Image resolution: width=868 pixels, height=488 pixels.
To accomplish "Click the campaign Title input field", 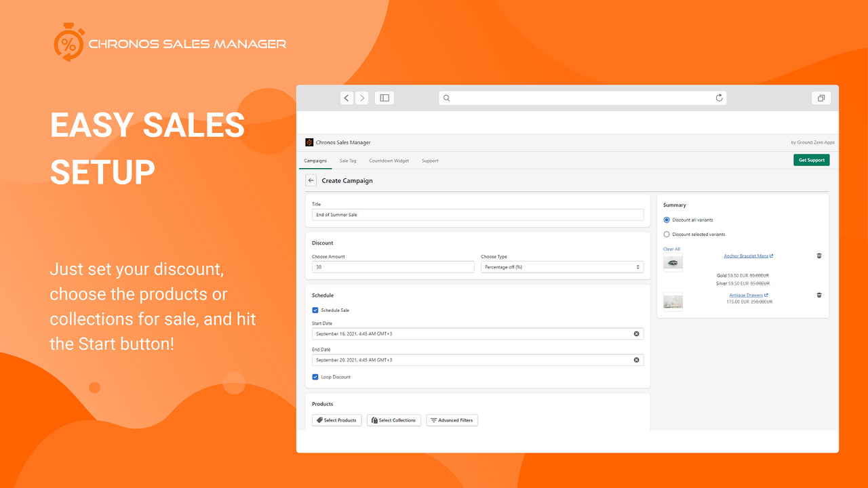I will [477, 214].
